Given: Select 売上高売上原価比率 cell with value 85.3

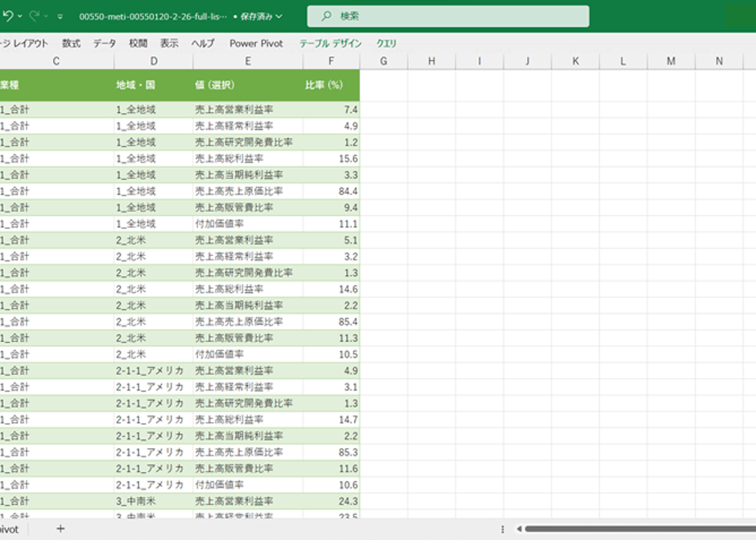Looking at the screenshot, I should click(x=248, y=452).
